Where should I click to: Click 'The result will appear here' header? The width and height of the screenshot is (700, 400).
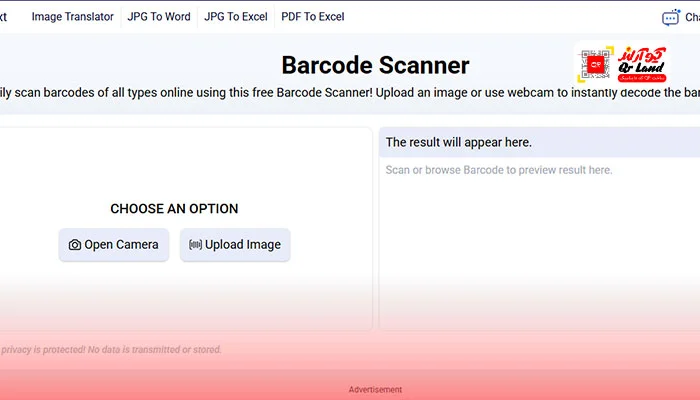coord(459,142)
